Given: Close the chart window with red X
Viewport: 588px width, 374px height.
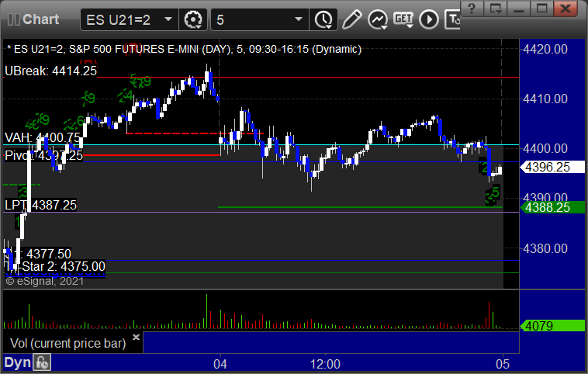Looking at the screenshot, I should [566, 9].
